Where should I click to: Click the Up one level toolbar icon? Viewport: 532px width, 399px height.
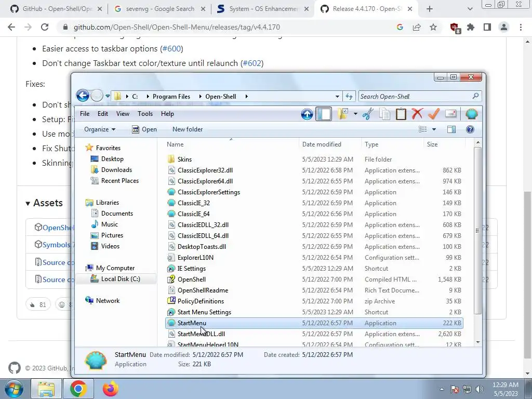(x=307, y=114)
